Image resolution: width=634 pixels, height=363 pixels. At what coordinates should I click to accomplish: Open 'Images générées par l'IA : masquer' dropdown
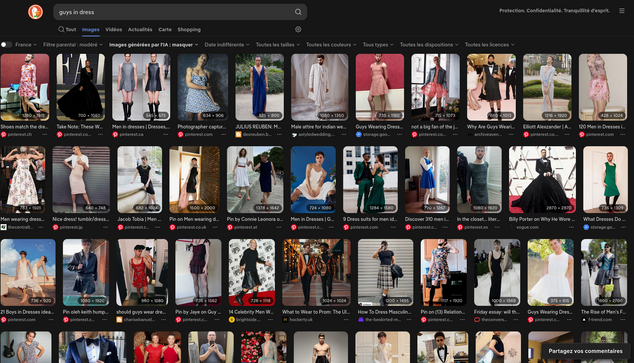pyautogui.click(x=154, y=44)
